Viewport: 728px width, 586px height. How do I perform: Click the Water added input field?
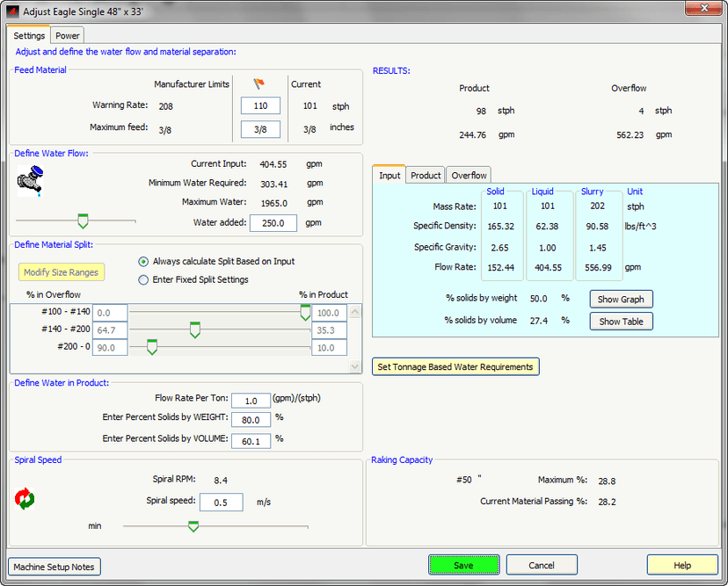point(273,223)
